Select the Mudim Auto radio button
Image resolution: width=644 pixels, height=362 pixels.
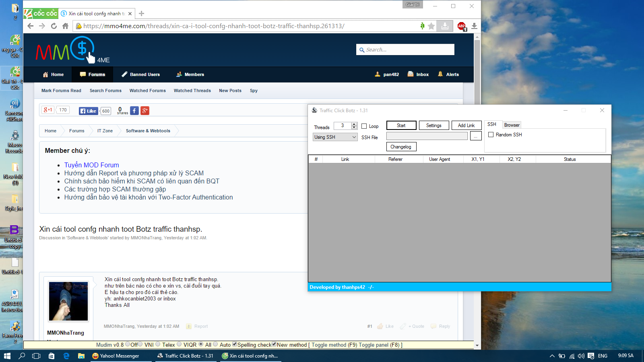215,344
